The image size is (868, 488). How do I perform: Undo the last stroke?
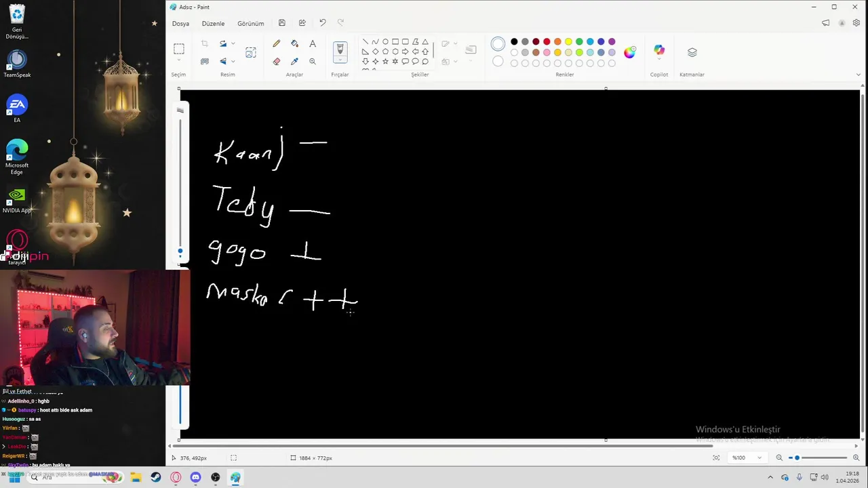click(322, 23)
